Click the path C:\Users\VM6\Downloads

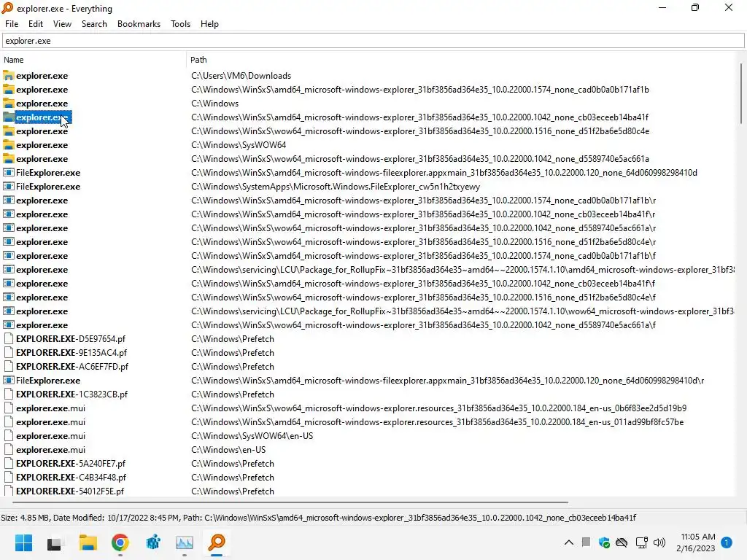point(241,76)
